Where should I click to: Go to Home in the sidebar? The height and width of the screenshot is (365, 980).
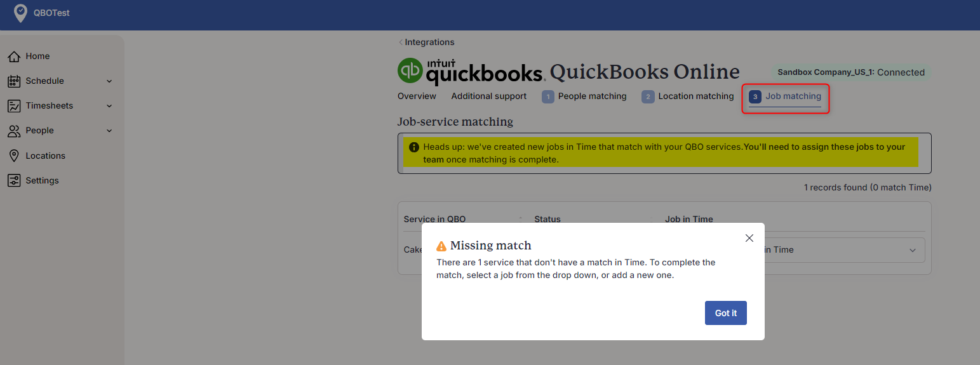point(38,56)
